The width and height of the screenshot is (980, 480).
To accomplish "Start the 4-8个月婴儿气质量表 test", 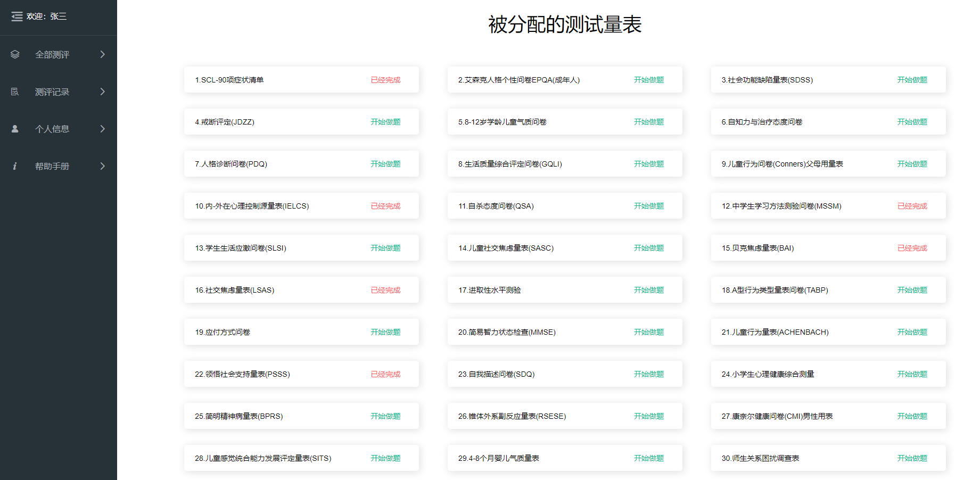I will pyautogui.click(x=649, y=458).
